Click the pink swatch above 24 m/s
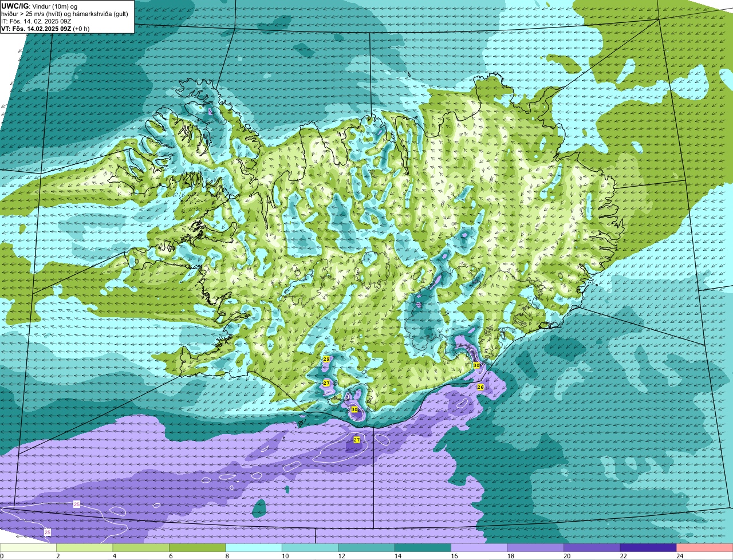The image size is (733, 560). [x=705, y=547]
